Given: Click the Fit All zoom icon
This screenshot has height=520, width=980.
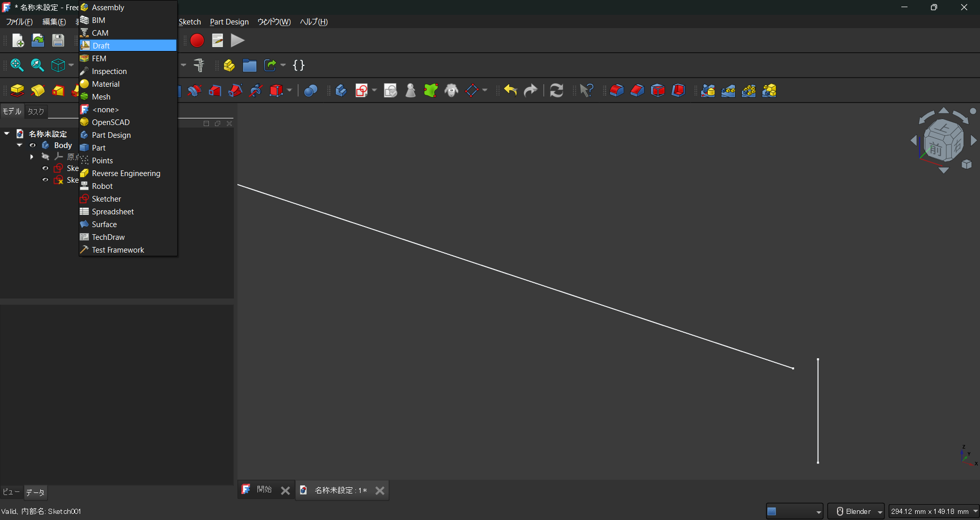Looking at the screenshot, I should (x=17, y=65).
